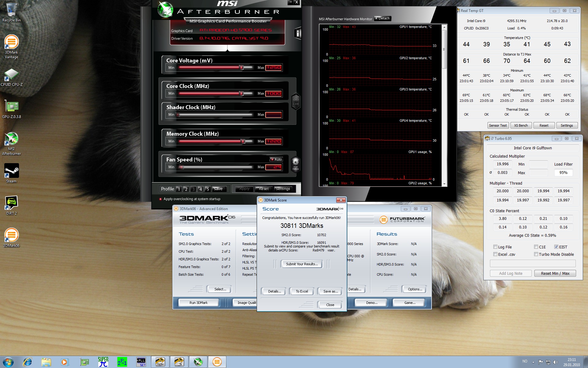Open Afterburner Settings
Screen dimensions: 588x368
pyautogui.click(x=283, y=189)
